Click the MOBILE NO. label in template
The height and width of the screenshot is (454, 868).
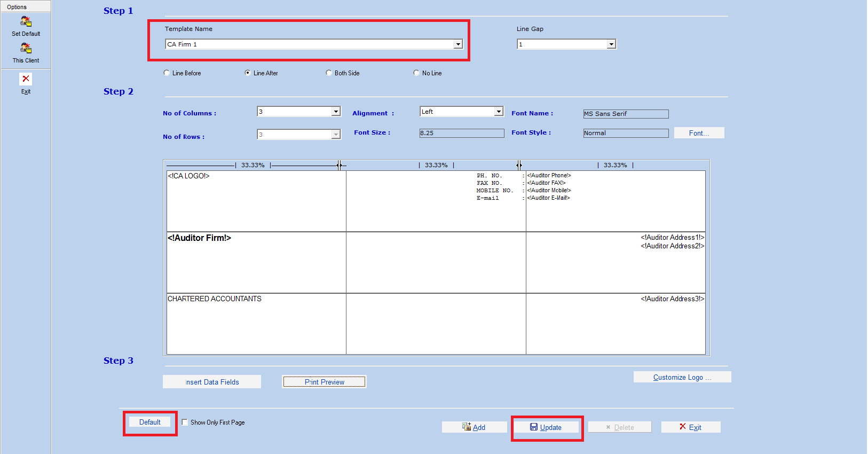point(495,190)
